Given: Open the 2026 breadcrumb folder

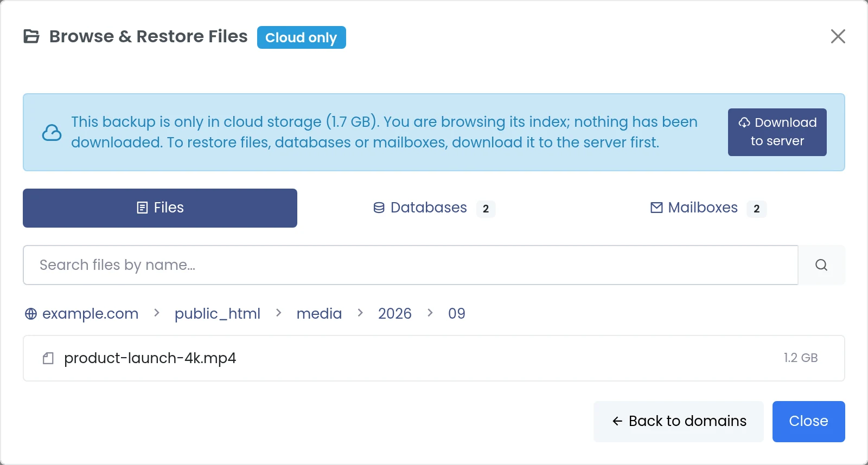Looking at the screenshot, I should tap(394, 314).
